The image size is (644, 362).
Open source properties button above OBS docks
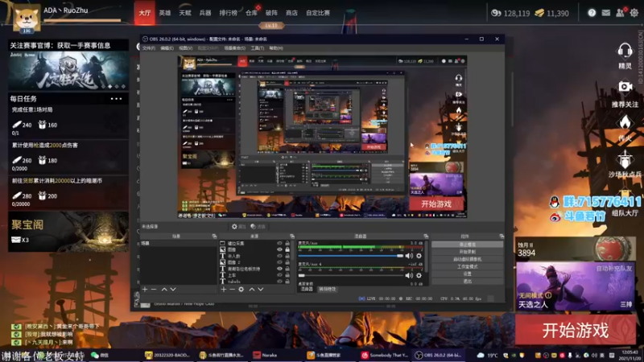[x=238, y=227]
